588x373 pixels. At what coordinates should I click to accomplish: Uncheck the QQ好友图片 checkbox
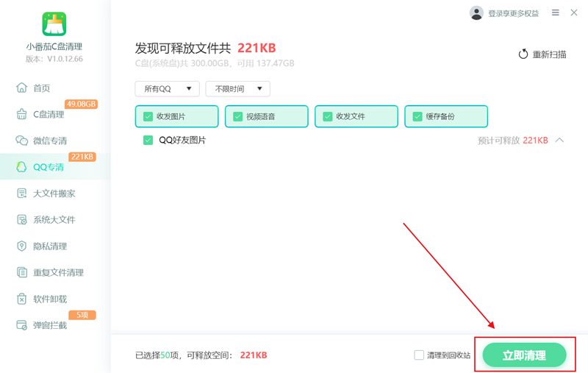[x=148, y=141]
